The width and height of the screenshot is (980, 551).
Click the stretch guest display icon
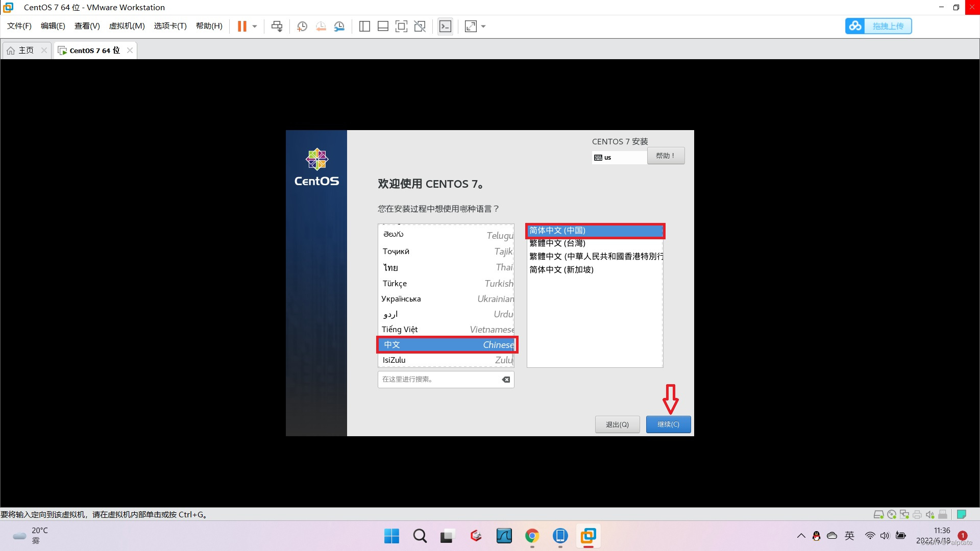[471, 27]
